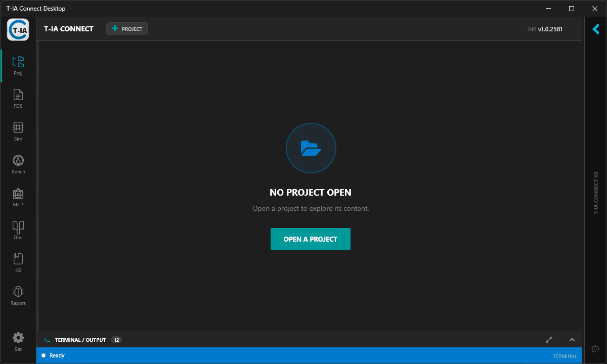Image resolution: width=607 pixels, height=364 pixels.
Task: Open the MCP panel
Action: (x=18, y=196)
